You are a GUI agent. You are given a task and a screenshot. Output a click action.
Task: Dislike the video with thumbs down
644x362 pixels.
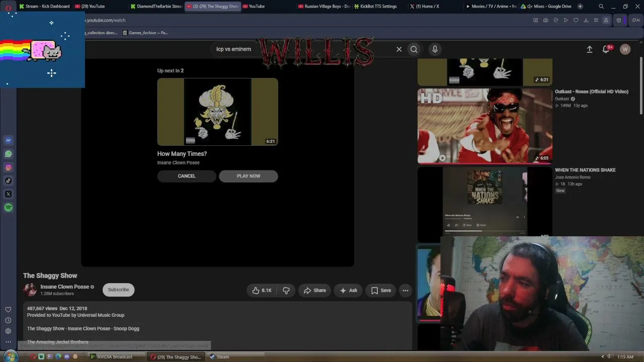286,290
